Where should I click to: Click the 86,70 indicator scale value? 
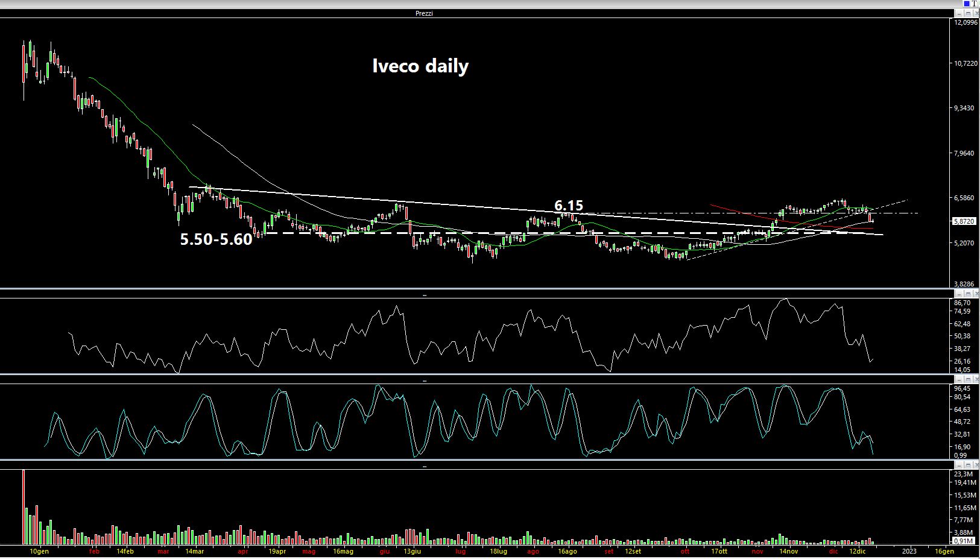click(963, 303)
